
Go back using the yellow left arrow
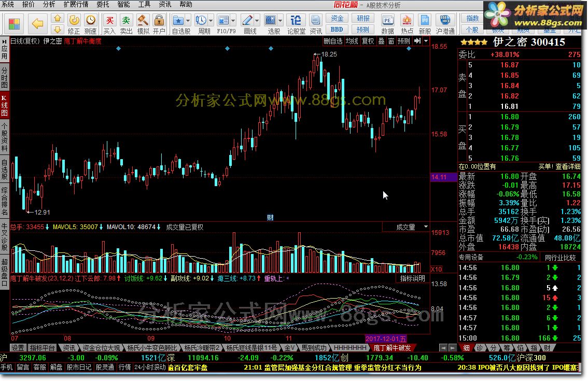pyautogui.click(x=37, y=24)
